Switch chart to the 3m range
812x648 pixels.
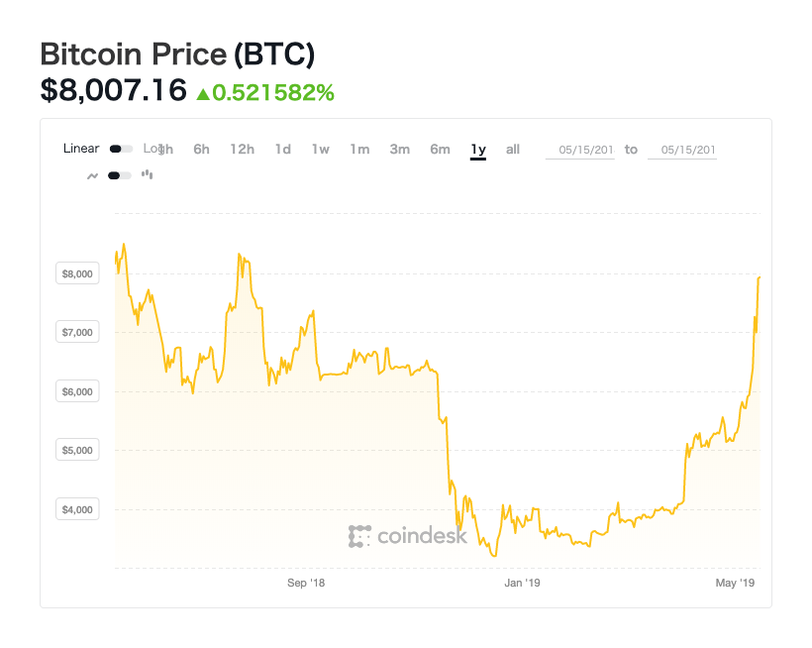(400, 150)
